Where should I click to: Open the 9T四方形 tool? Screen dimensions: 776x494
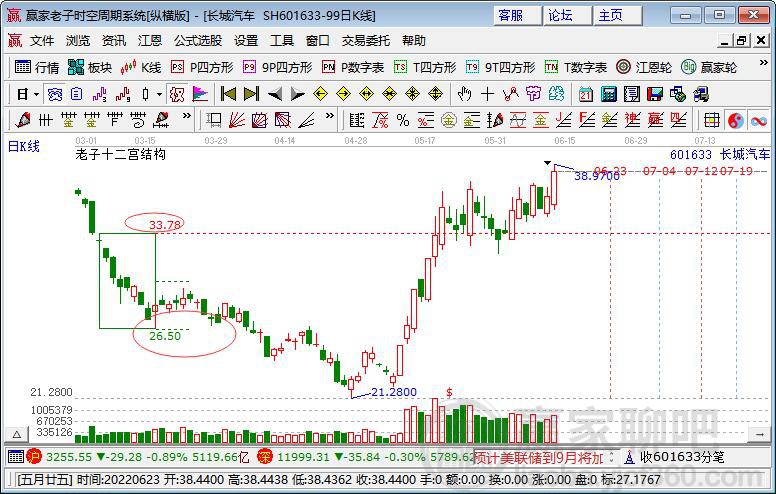click(x=500, y=67)
